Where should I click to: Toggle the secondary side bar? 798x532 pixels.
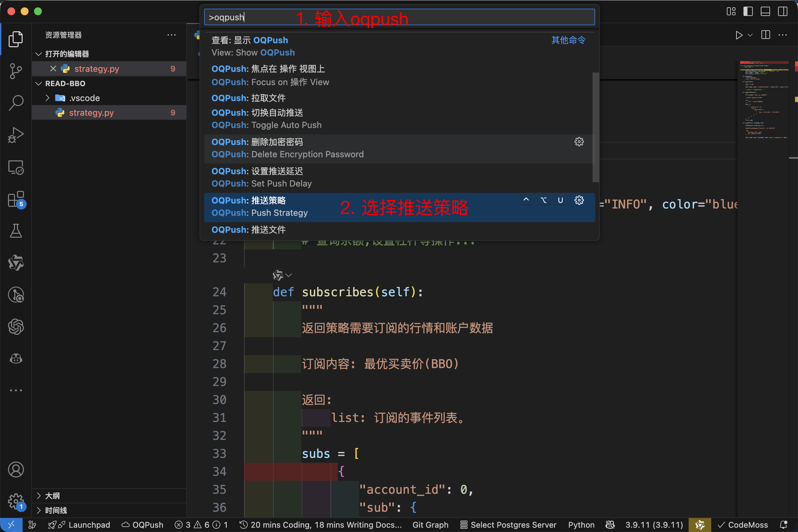tap(782, 11)
